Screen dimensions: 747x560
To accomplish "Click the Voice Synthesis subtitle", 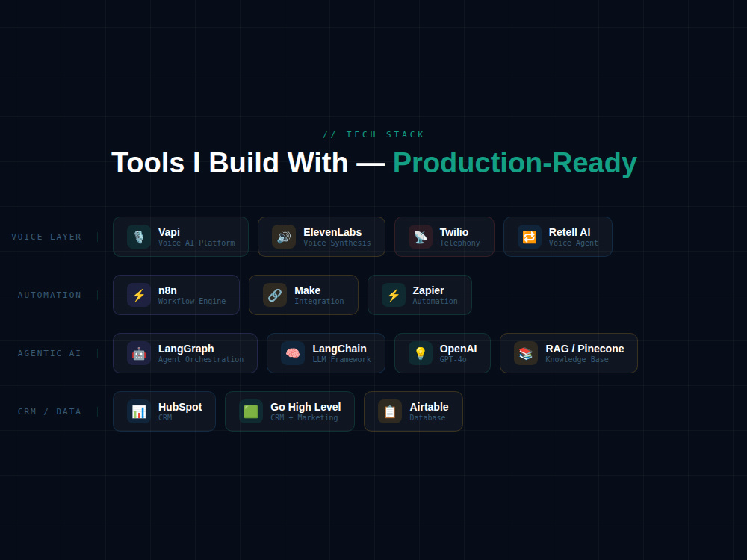I will pyautogui.click(x=337, y=243).
